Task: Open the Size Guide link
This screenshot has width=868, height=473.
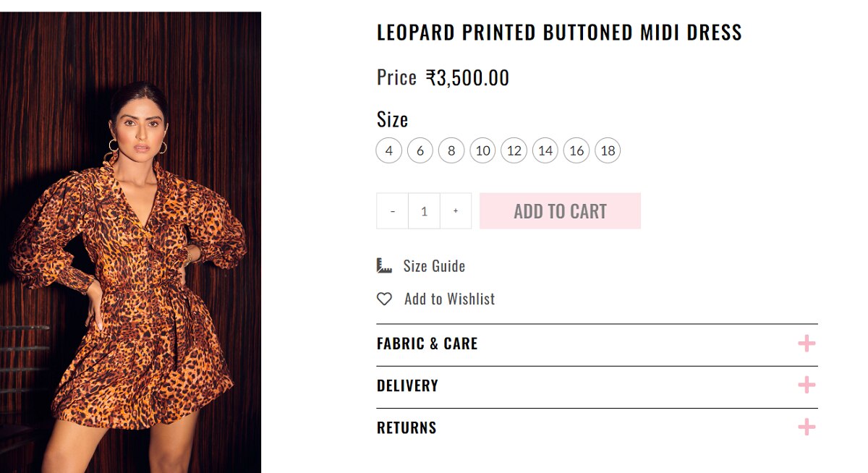Action: pos(434,266)
